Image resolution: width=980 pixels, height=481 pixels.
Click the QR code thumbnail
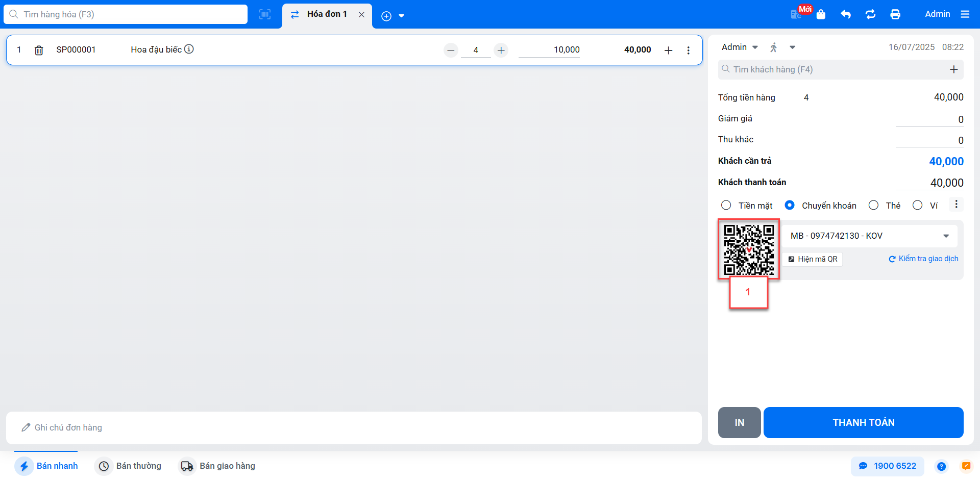tap(749, 249)
